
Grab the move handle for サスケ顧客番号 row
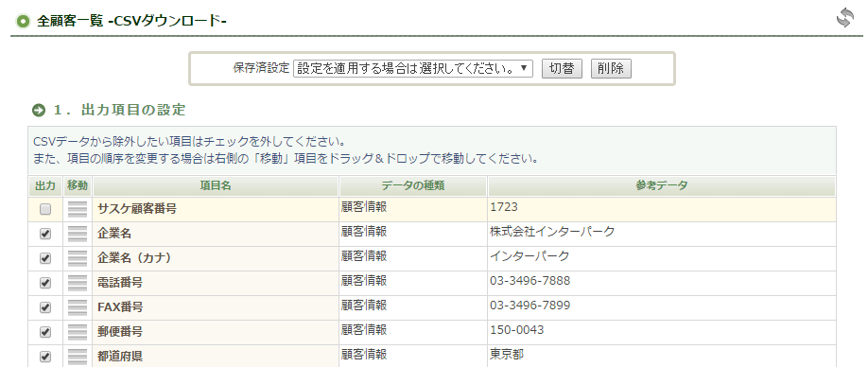point(78,209)
